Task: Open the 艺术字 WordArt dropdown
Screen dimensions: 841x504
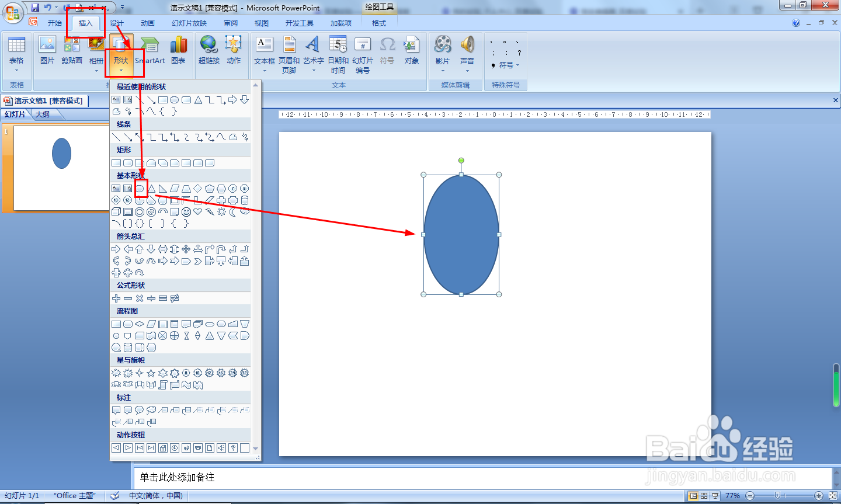Action: coord(314,71)
